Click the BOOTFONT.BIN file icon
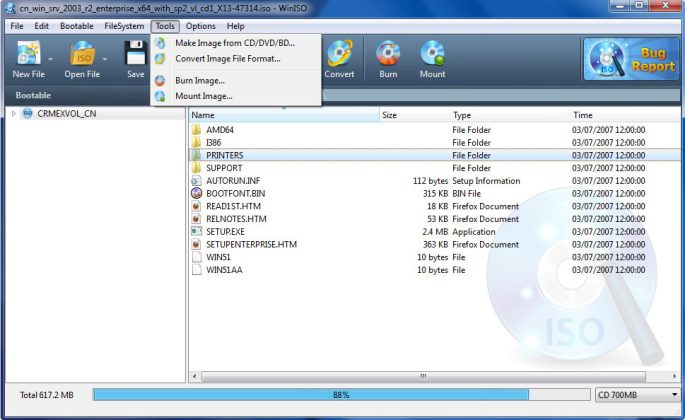 pyautogui.click(x=197, y=193)
